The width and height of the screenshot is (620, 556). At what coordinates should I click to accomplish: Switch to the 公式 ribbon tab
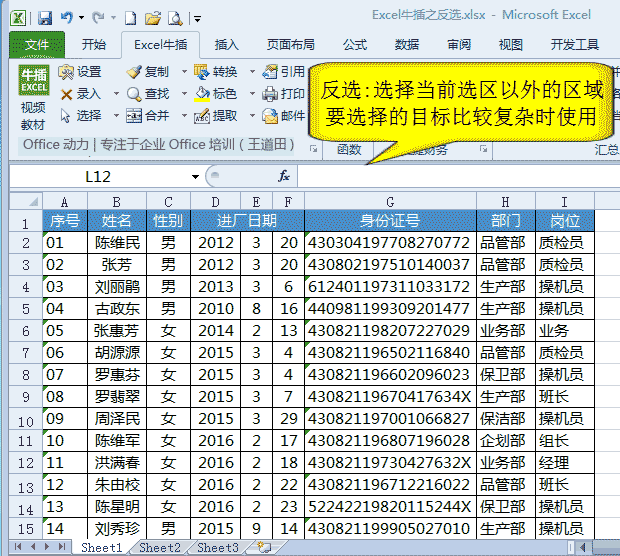(355, 45)
